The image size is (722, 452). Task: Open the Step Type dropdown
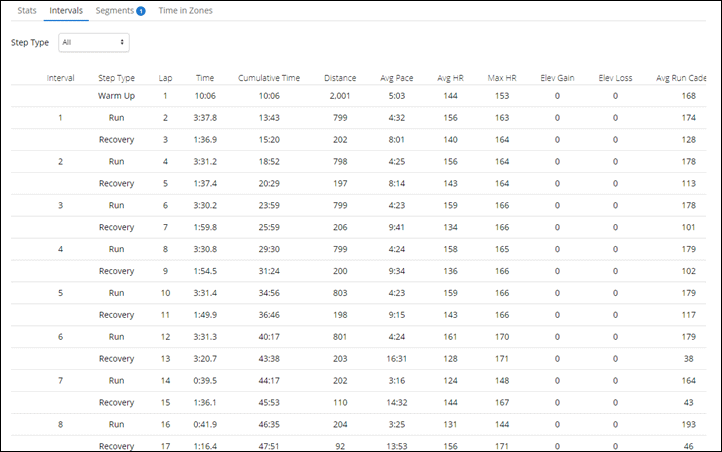(x=93, y=42)
